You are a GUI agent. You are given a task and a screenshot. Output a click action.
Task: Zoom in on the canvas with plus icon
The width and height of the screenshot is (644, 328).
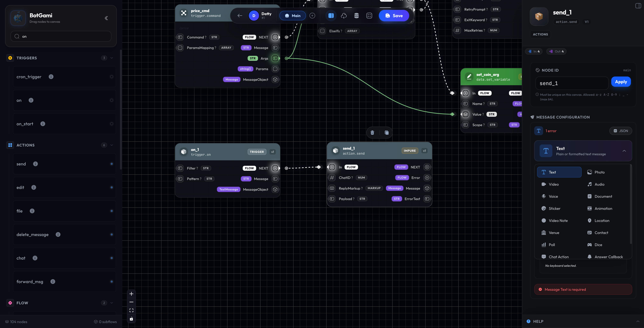[x=131, y=294]
